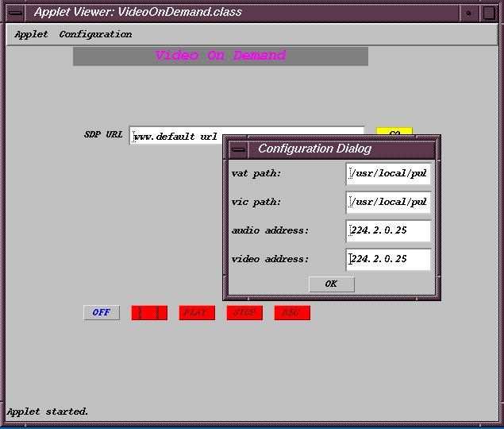Toggle the OFF power button
Screen dimensions: 504x429
coord(101,312)
